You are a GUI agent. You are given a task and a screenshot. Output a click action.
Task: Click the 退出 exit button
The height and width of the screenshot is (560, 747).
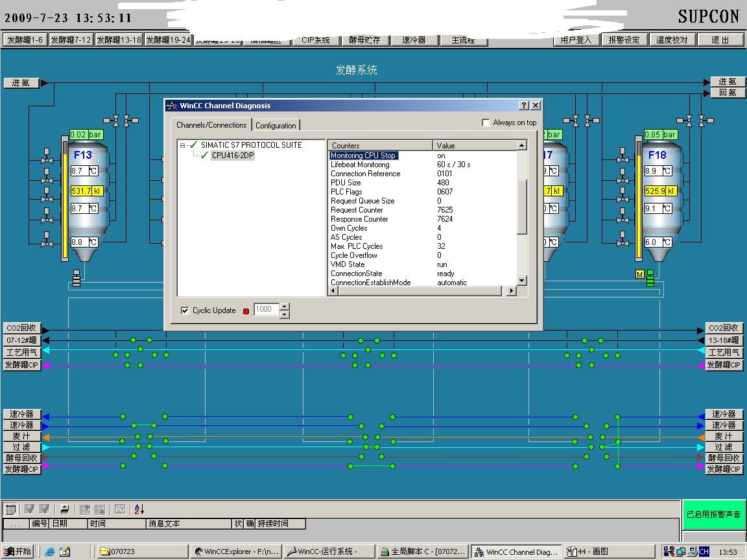point(720,40)
